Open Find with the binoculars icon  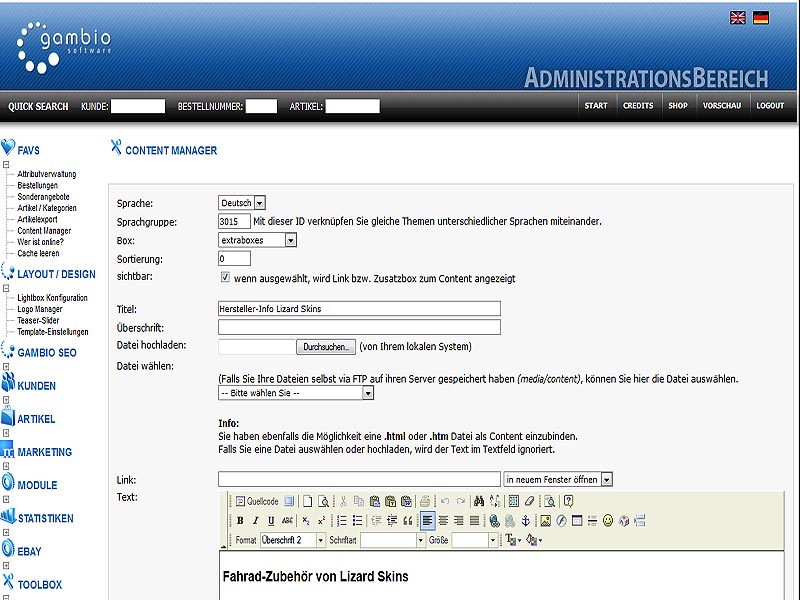point(479,501)
